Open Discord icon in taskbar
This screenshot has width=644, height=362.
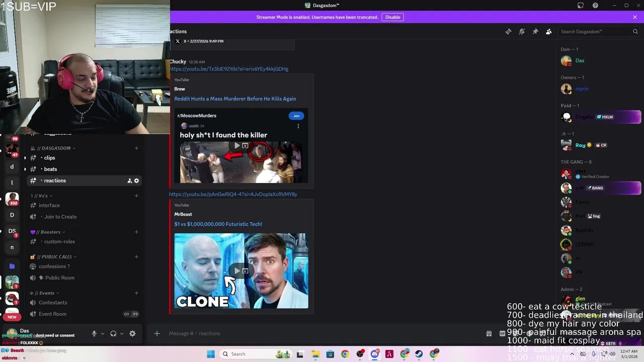pyautogui.click(x=375, y=354)
